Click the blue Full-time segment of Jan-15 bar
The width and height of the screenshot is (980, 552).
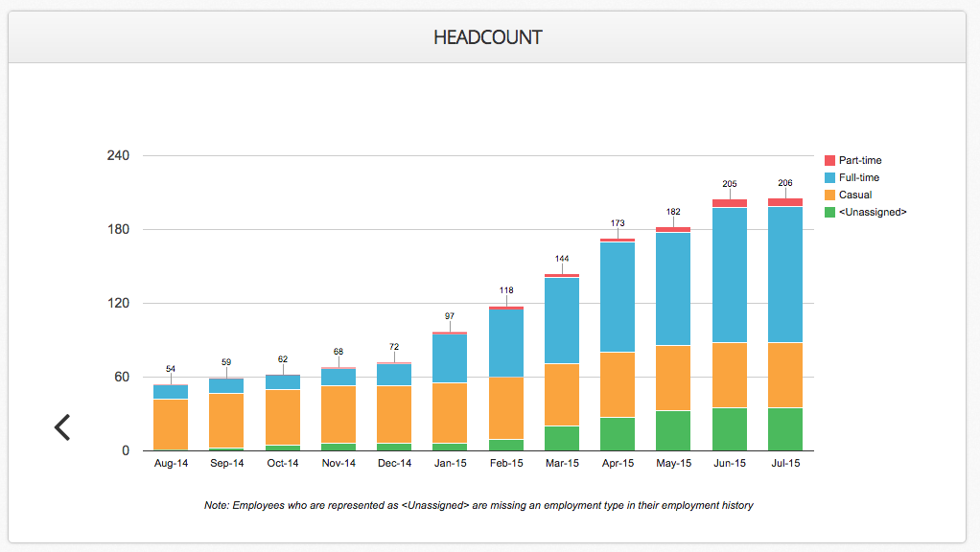(450, 358)
